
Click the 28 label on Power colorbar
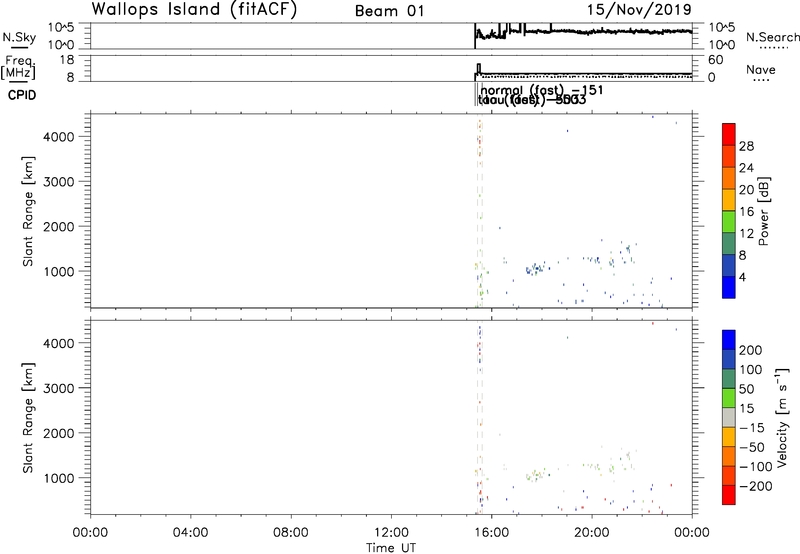pos(746,146)
